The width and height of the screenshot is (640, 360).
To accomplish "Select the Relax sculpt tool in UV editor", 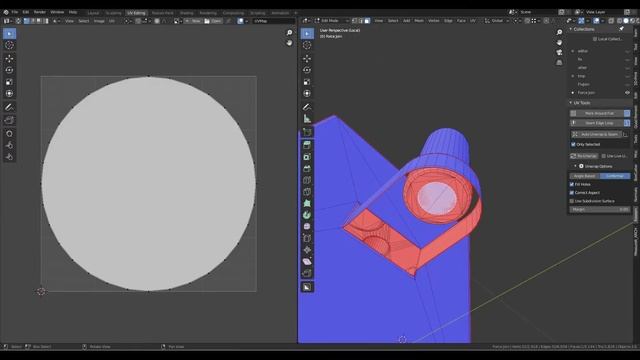I will pos(9,145).
